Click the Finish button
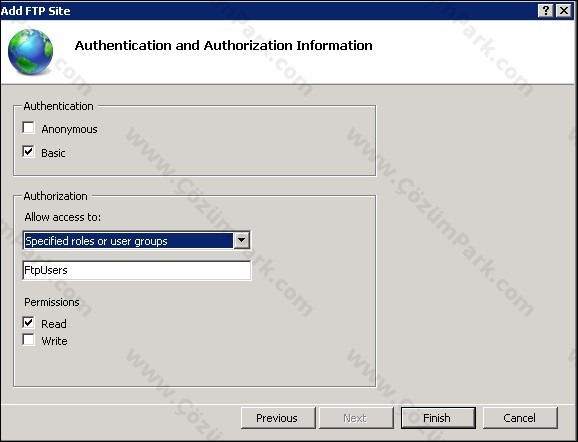The width and height of the screenshot is (578, 442). tap(438, 418)
